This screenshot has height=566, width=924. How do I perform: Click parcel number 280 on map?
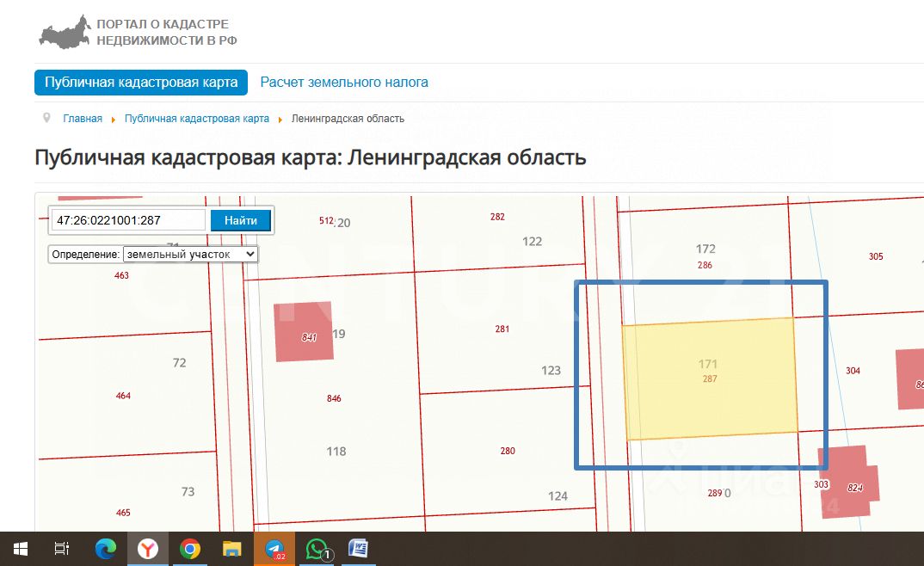coord(508,451)
